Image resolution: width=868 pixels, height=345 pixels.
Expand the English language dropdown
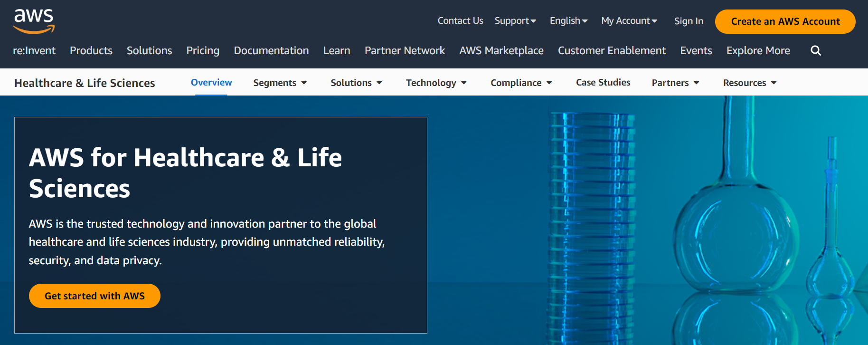568,21
